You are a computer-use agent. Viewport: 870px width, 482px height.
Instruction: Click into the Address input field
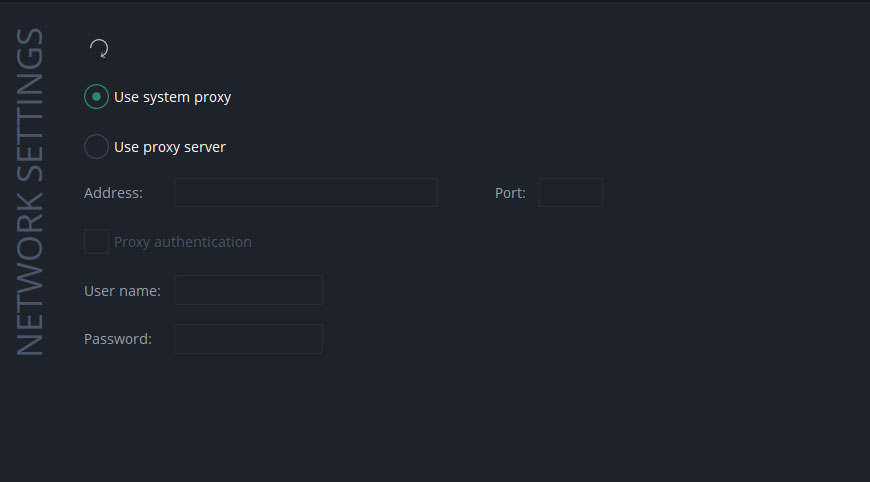[305, 193]
